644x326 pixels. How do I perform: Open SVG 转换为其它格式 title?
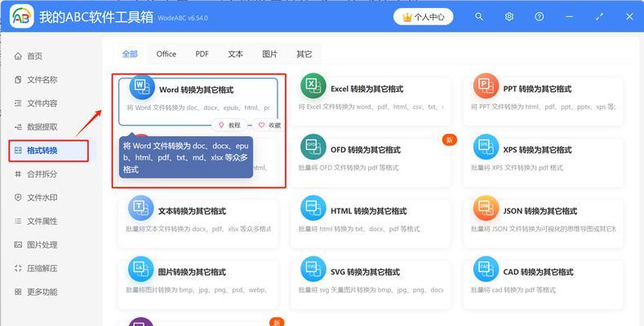click(365, 272)
